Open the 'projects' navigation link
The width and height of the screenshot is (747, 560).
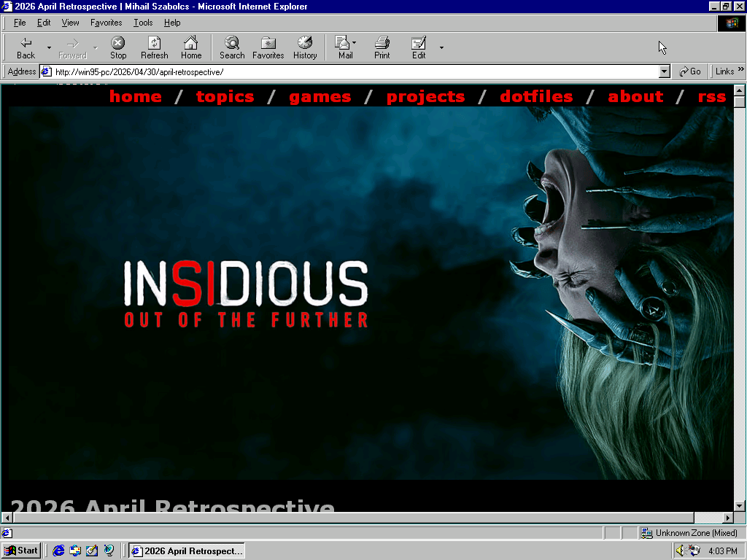tap(425, 97)
